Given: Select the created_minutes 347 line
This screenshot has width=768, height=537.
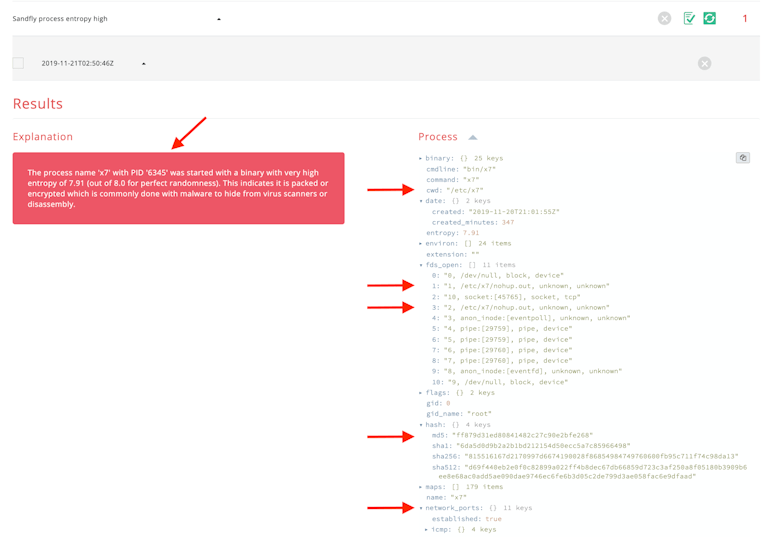Looking at the screenshot, I should pyautogui.click(x=473, y=222).
